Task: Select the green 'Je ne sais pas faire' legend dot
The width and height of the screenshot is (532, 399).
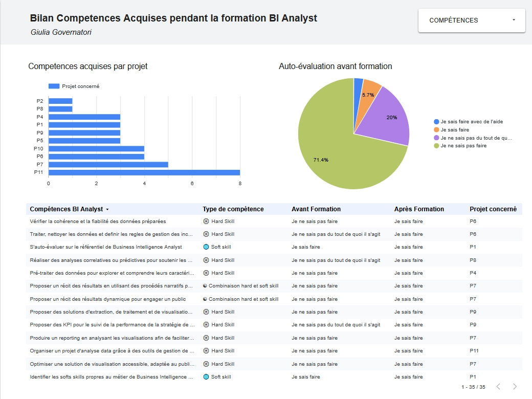Action: tap(436, 146)
